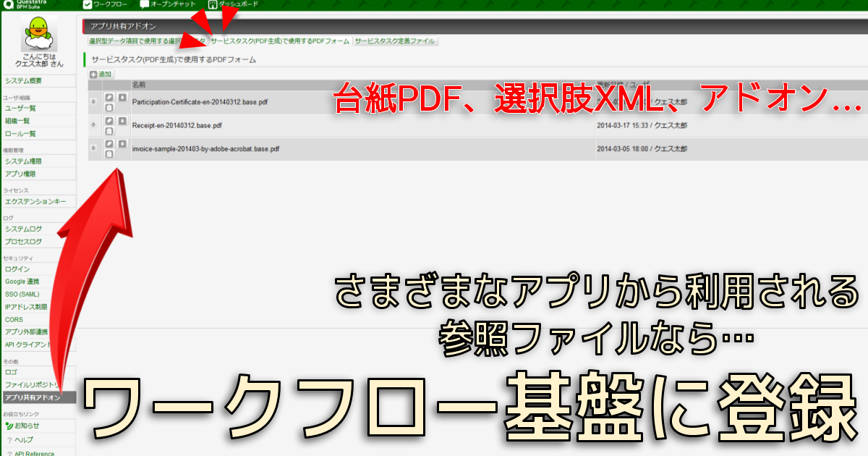Click reorder handle of Participation-Certificate row
Image resolution: width=868 pixels, height=456 pixels.
93,102
